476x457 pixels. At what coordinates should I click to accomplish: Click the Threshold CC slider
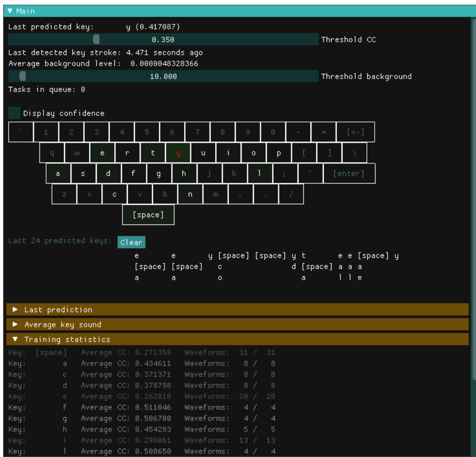163,40
